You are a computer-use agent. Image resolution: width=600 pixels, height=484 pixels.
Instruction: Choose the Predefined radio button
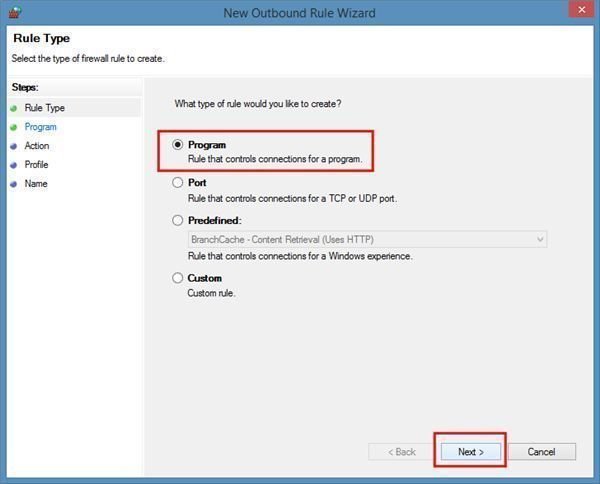[178, 220]
